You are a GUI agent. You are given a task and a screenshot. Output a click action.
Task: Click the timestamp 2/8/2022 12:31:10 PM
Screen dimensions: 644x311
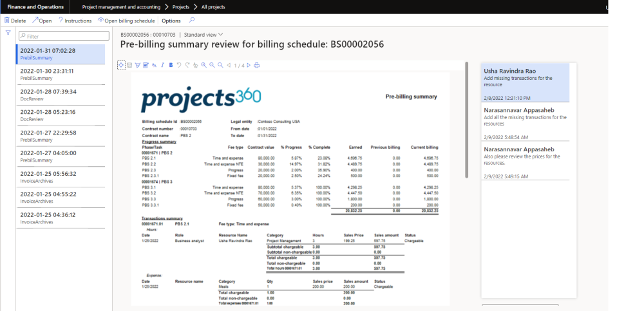pos(507,98)
